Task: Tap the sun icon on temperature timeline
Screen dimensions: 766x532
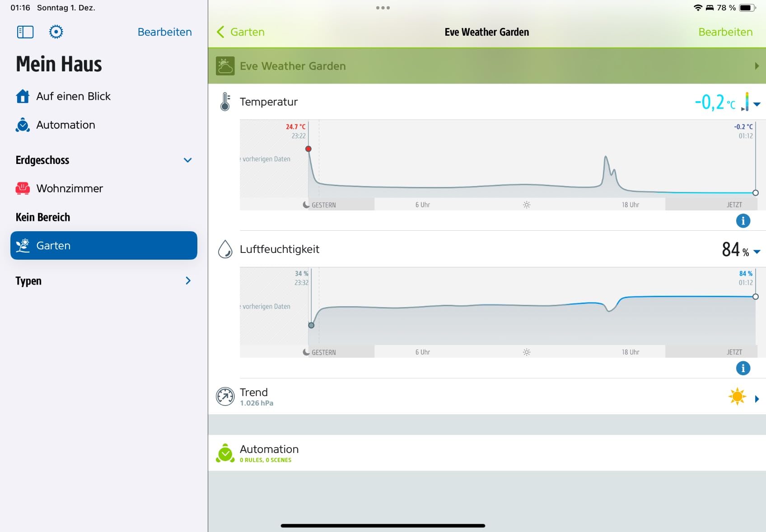Action: (527, 205)
